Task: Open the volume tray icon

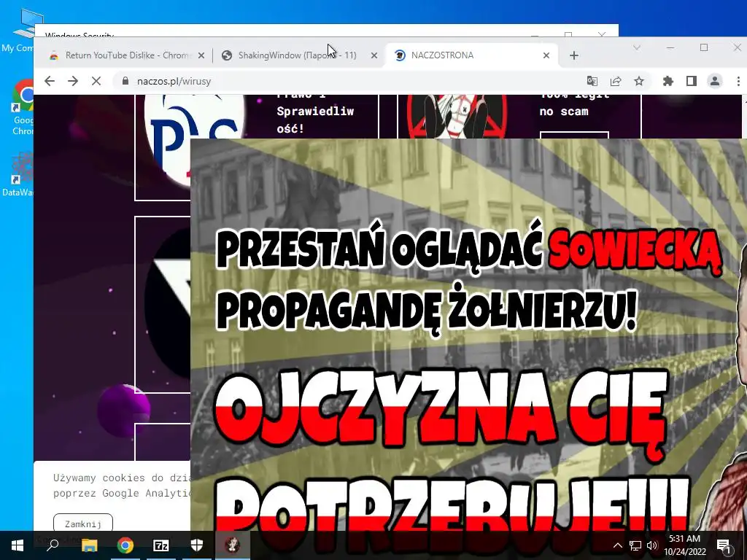Action: tap(652, 545)
